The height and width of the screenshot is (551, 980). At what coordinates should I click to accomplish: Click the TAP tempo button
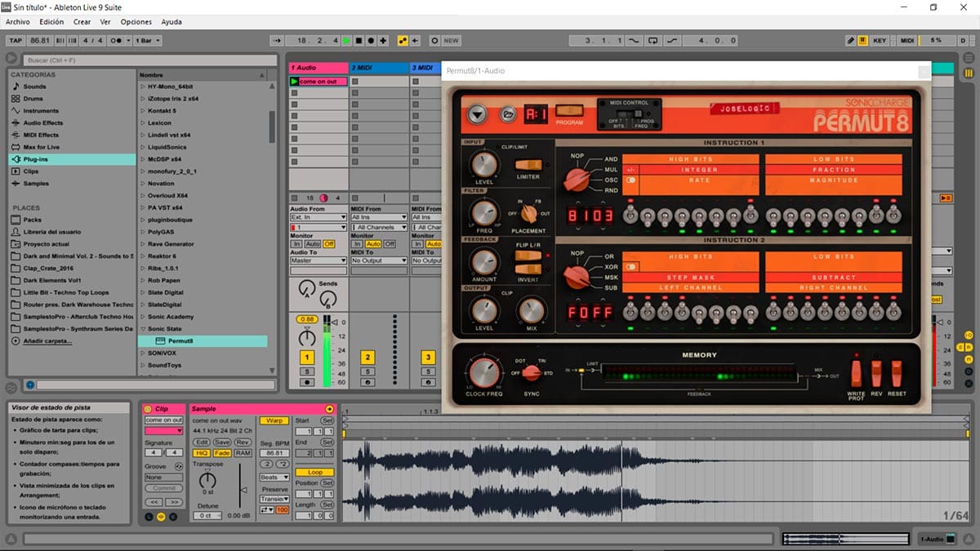pos(15,40)
